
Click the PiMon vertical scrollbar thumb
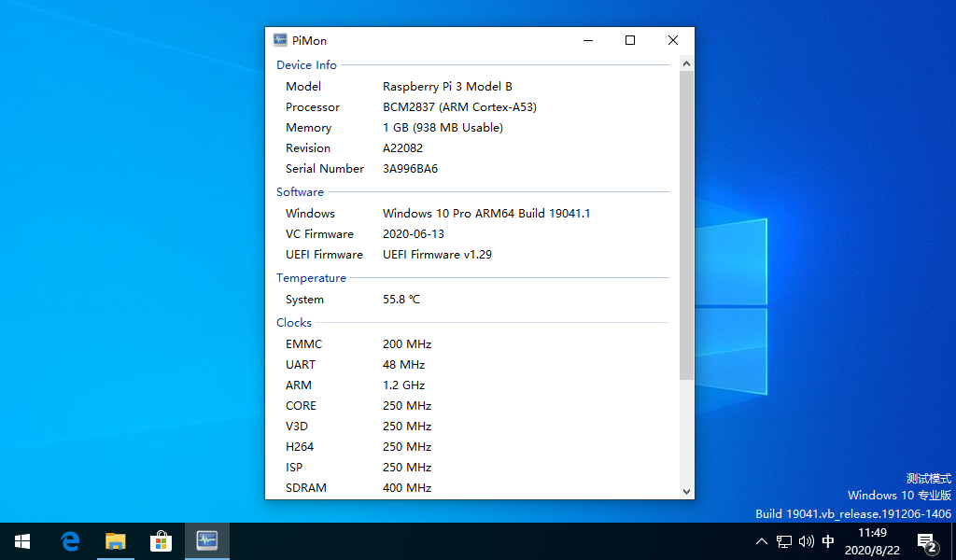tap(686, 226)
